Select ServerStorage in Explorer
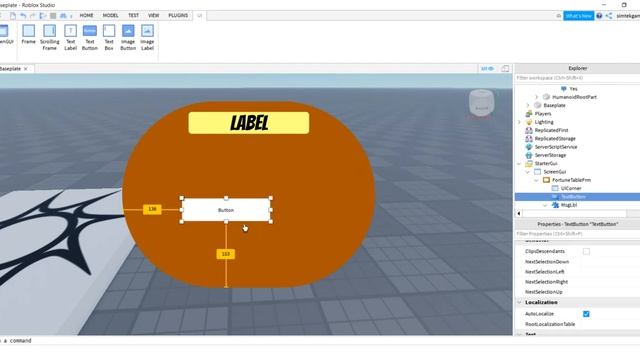 [x=550, y=155]
